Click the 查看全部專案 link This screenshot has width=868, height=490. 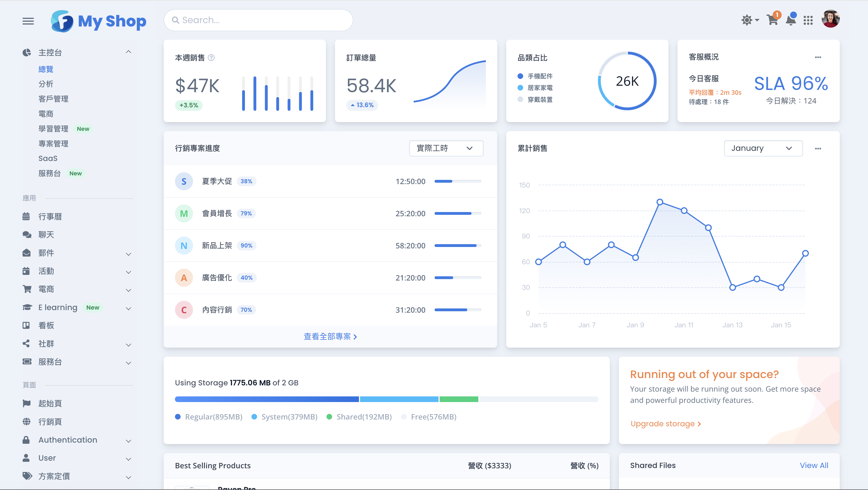(330, 336)
